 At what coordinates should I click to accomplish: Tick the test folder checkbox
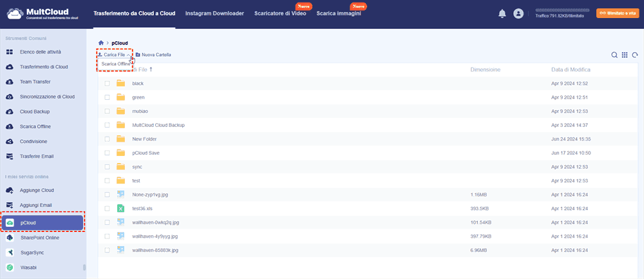[x=107, y=181]
